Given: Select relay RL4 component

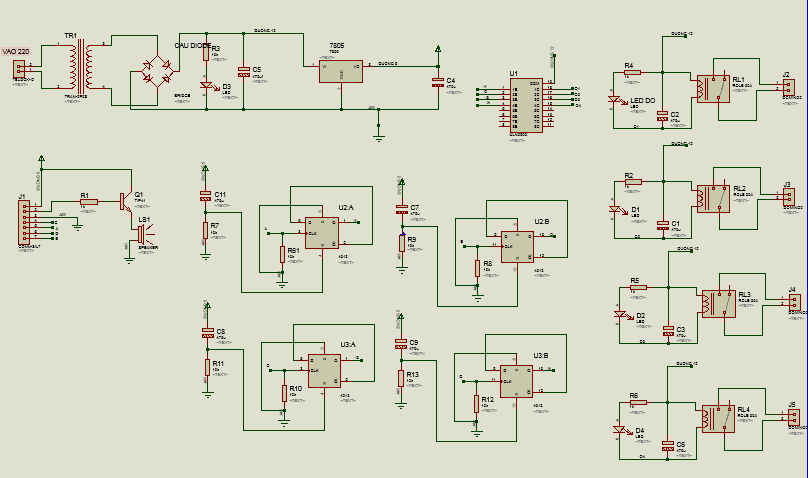Looking at the screenshot, I should [x=718, y=418].
